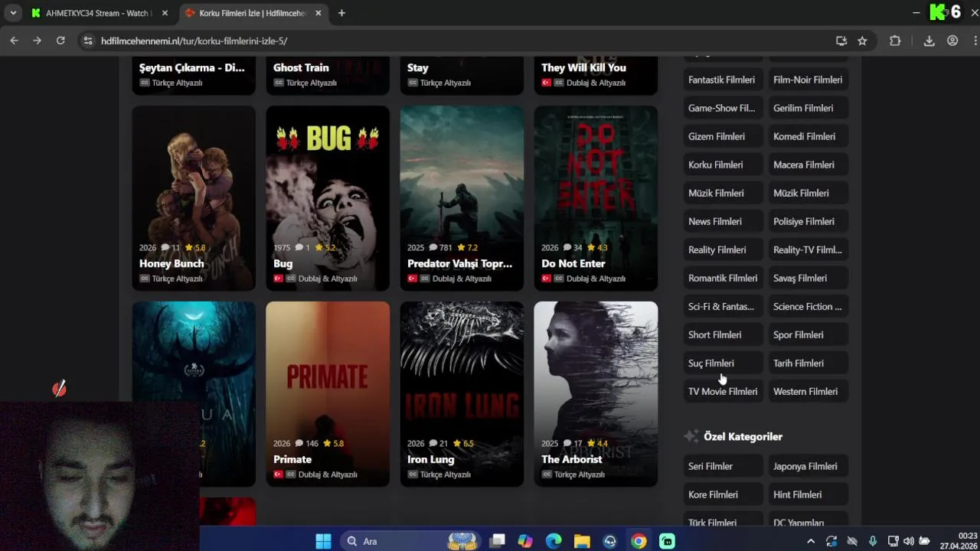980x551 pixels.
Task: Select Polisiye Filmleri category
Action: tap(808, 221)
